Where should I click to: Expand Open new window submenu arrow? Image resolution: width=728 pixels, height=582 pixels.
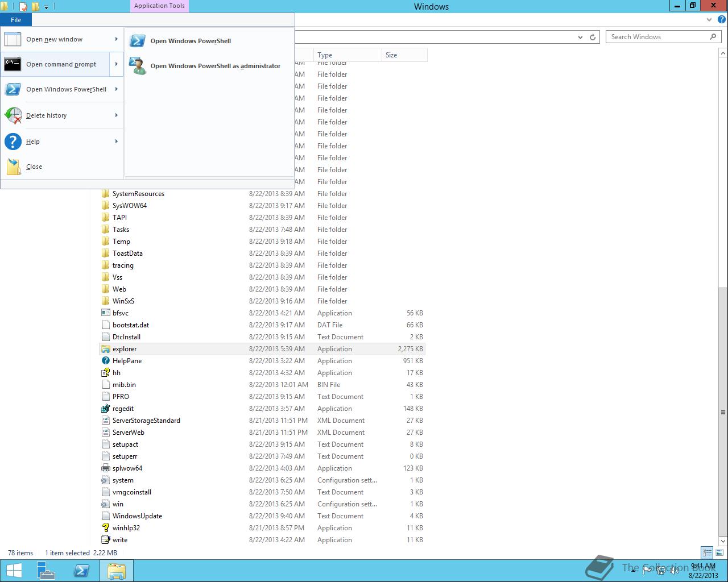click(x=116, y=39)
